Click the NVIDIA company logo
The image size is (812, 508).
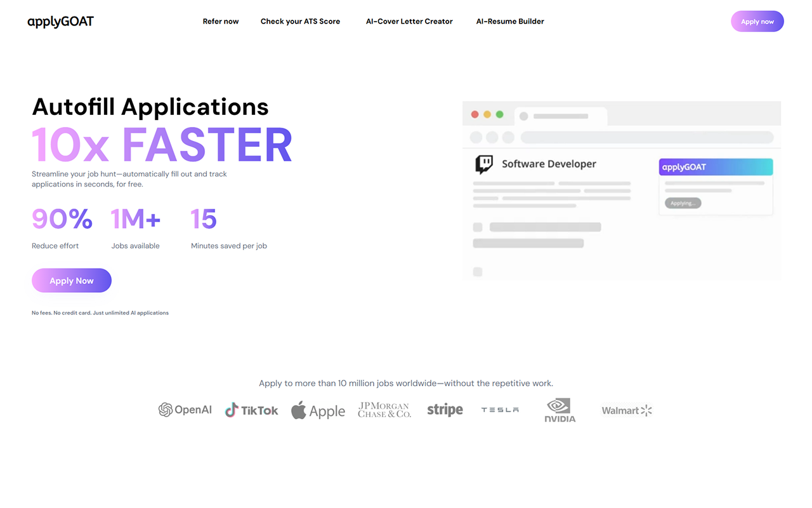(560, 410)
